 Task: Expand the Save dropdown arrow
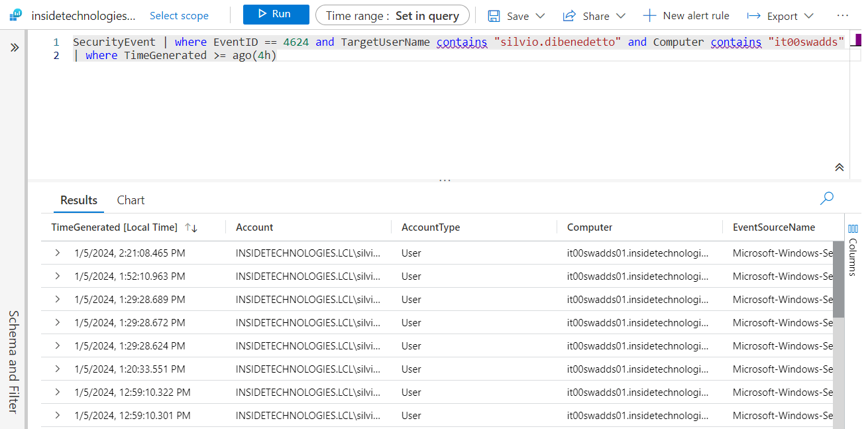[540, 16]
